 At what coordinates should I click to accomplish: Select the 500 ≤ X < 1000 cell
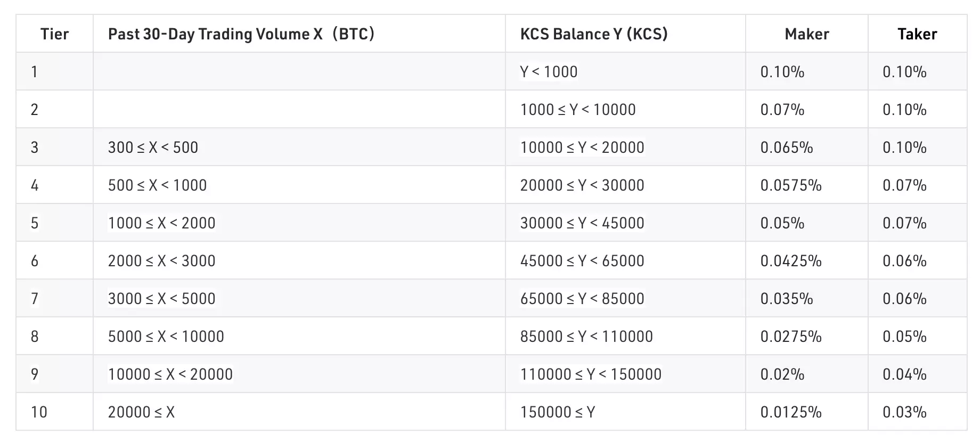tap(157, 185)
